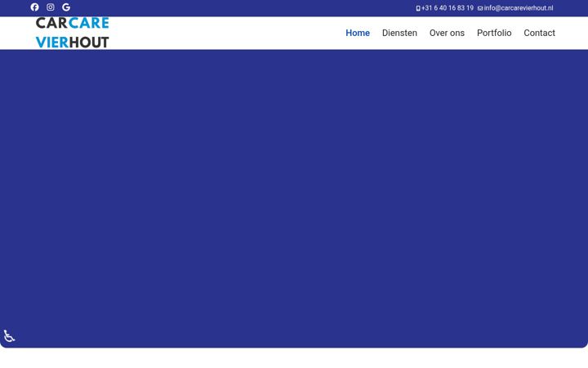Click the CarCare Vierhout logo
Screen dimensions: 588x368
click(73, 33)
